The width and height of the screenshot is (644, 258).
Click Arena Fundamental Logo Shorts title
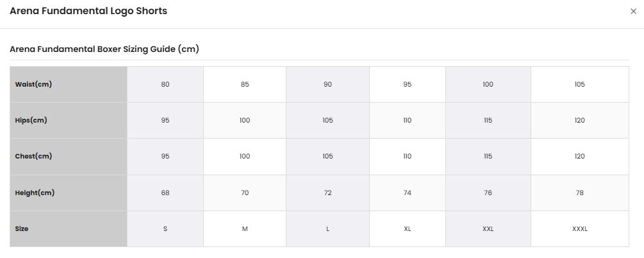coord(88,11)
